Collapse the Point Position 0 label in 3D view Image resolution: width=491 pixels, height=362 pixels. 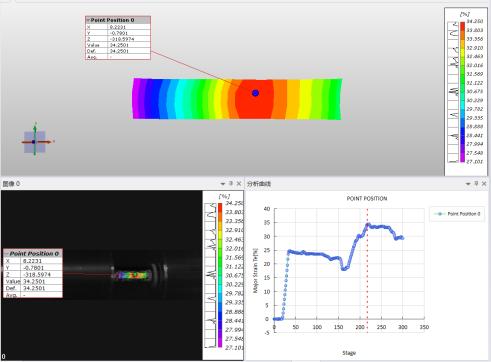pos(88,20)
